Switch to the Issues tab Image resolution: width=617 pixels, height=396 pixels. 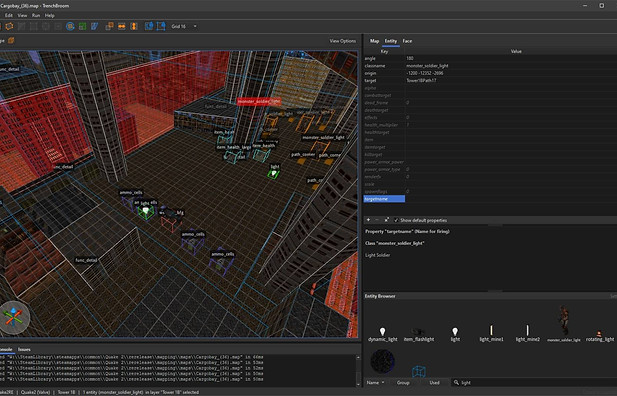coord(24,349)
